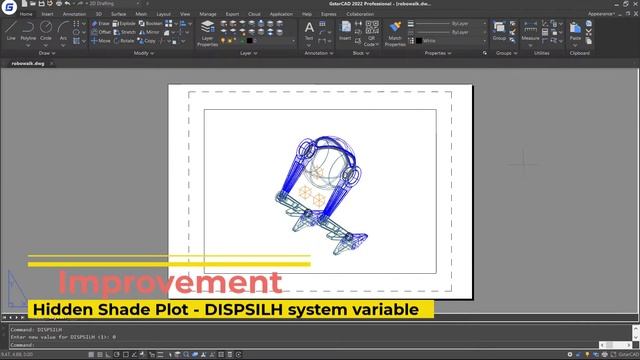
Task: Expand the Groups panel dropdown
Action: pyautogui.click(x=506, y=53)
